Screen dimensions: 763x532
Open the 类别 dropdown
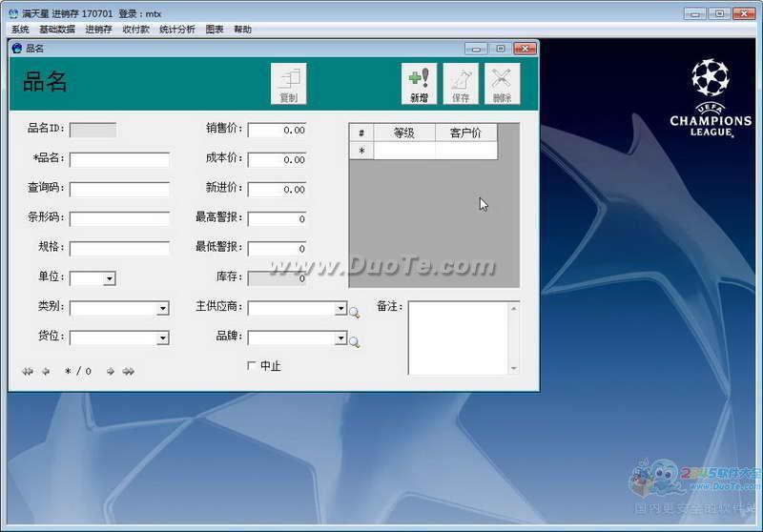(x=163, y=308)
